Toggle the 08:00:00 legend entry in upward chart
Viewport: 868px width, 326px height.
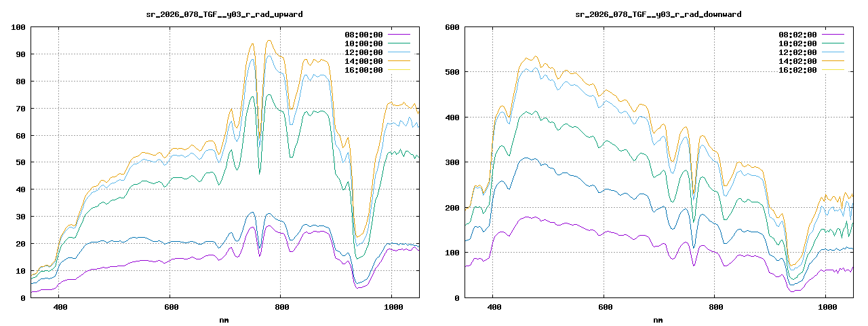click(364, 35)
